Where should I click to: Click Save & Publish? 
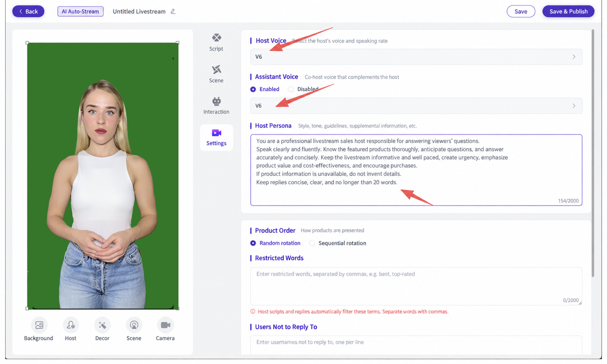click(568, 11)
